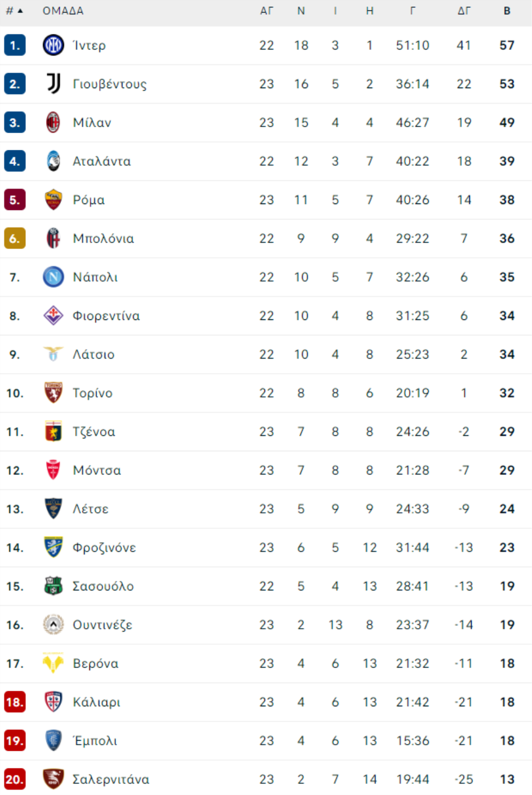Open the Σαλερνιτάνα team link
This screenshot has width=532, height=795.
click(x=111, y=779)
